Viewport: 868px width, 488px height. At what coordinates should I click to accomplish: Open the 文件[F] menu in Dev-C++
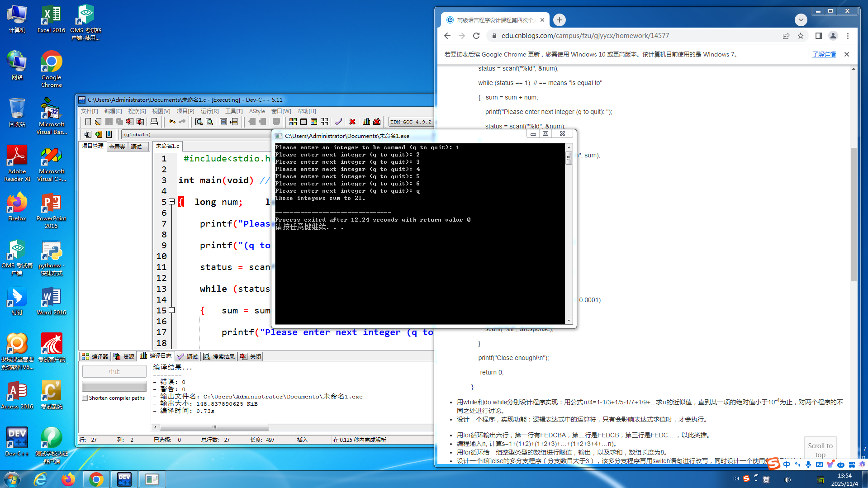tap(89, 111)
